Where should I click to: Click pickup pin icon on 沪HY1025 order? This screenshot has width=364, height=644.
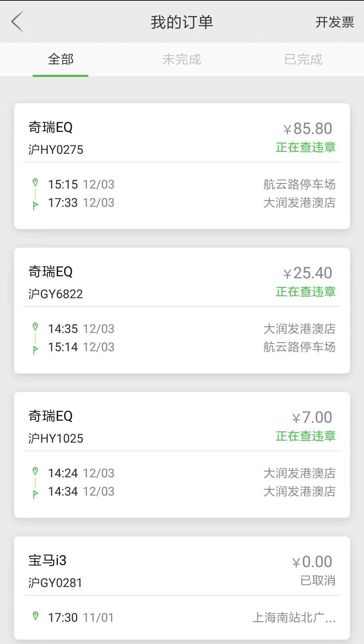(x=35, y=472)
